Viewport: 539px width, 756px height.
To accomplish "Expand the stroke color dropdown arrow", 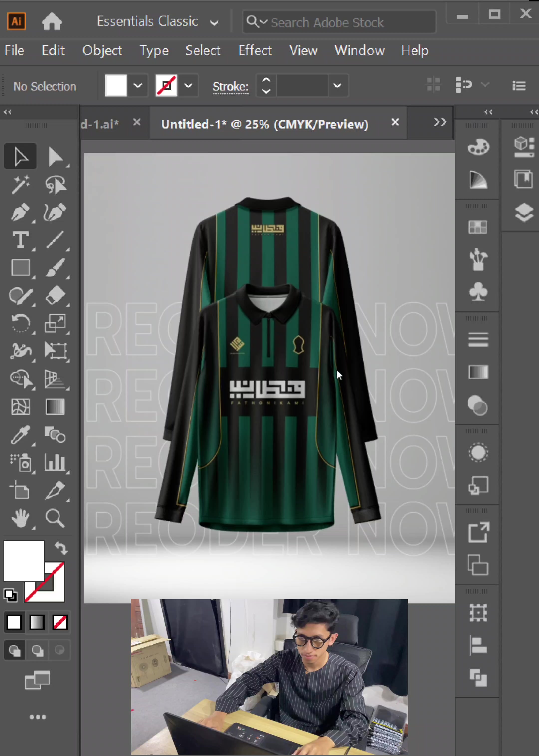I will pyautogui.click(x=188, y=86).
